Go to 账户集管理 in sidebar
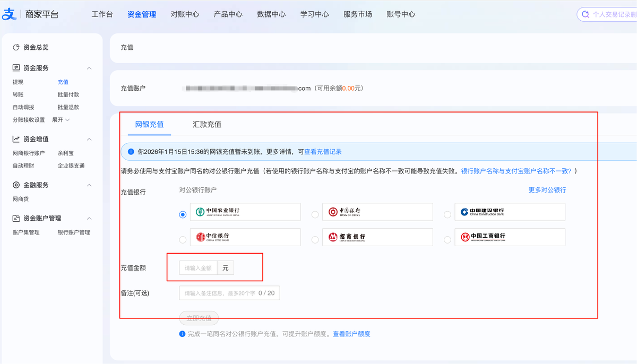This screenshot has height=364, width=637. click(x=26, y=232)
